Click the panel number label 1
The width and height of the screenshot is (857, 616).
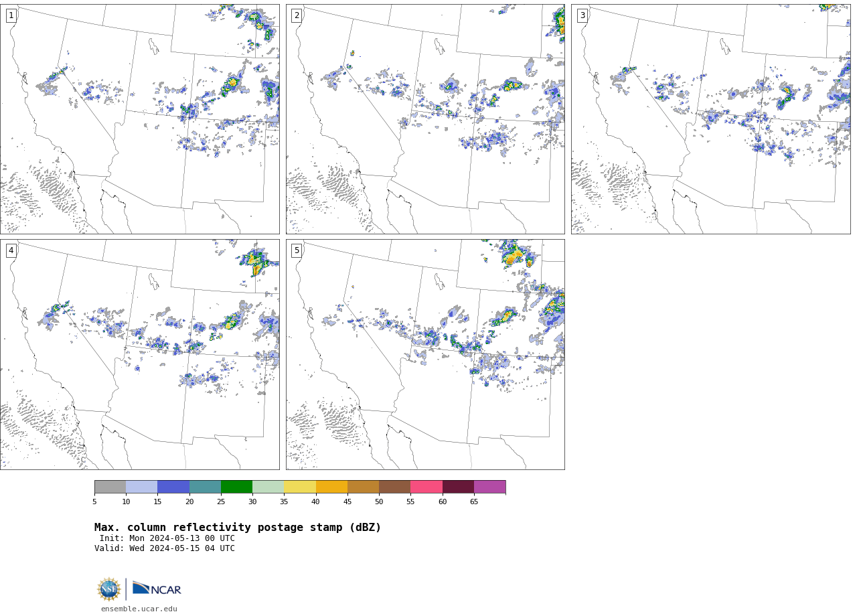[x=11, y=15]
